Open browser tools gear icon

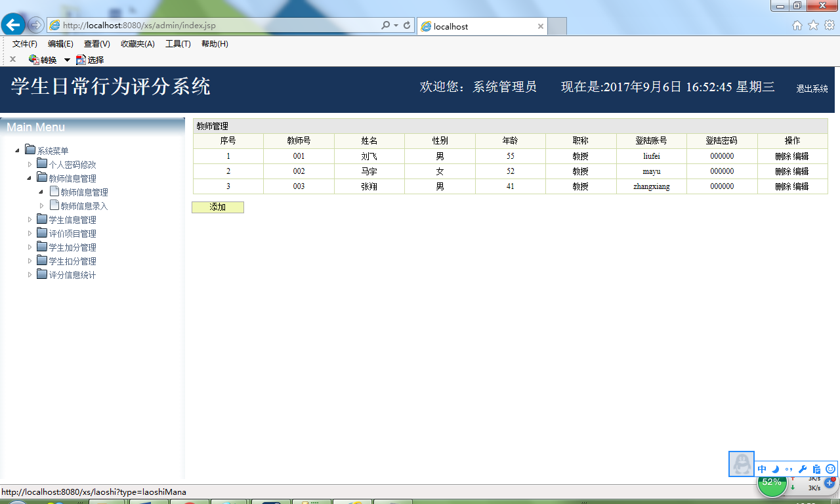click(x=829, y=26)
